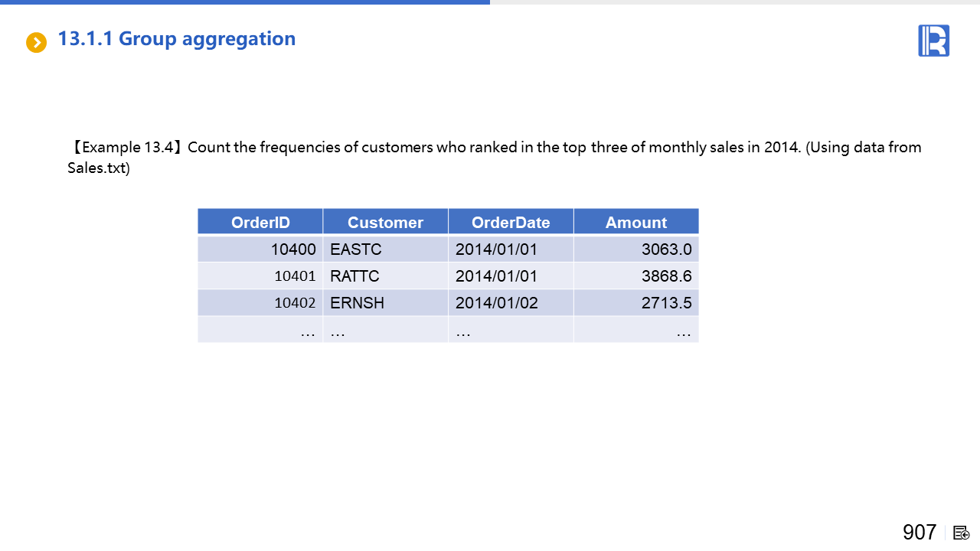Click the amount cell 2713.5
980x551 pixels.
(x=635, y=303)
